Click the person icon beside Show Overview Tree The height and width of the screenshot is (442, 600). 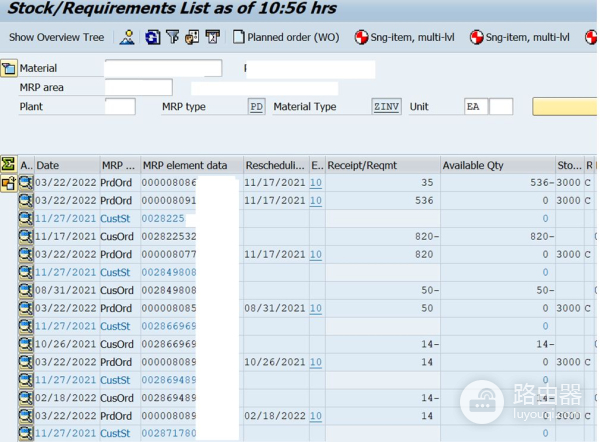click(x=127, y=38)
